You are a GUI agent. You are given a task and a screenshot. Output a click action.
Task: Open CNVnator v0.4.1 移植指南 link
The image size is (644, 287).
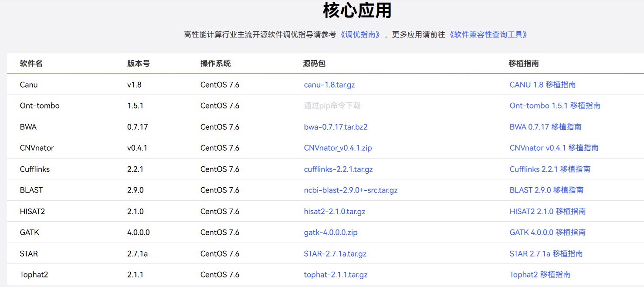[554, 148]
